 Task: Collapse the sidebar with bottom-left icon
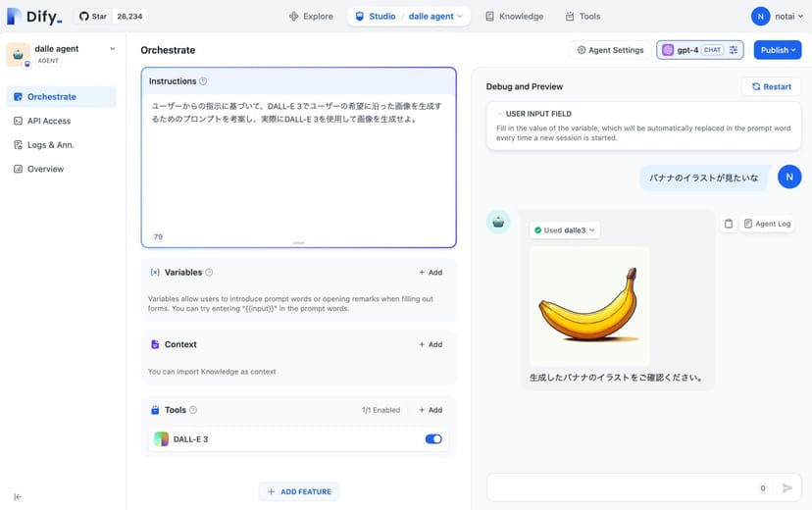(18, 497)
